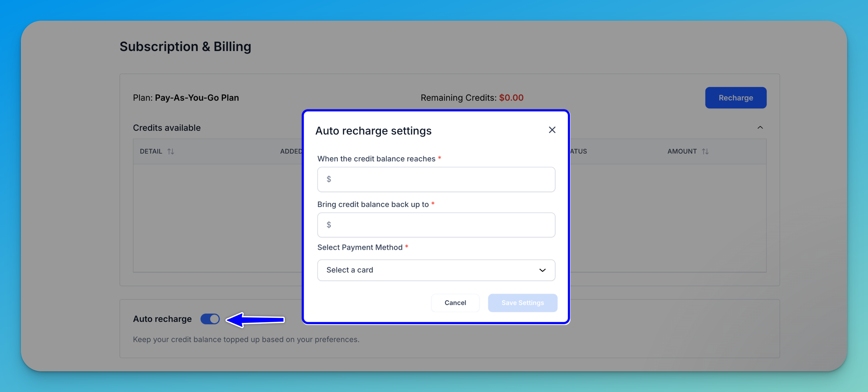Viewport: 868px width, 392px height.
Task: Click the 'Bring credit balance back up to' field
Action: click(x=436, y=225)
